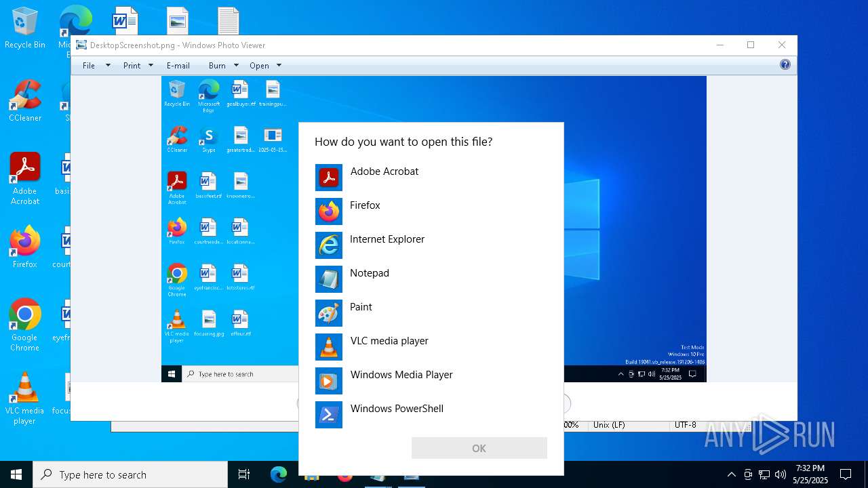Expand the Open dropdown arrow in Photo Viewer
The image size is (868, 488).
click(279, 66)
